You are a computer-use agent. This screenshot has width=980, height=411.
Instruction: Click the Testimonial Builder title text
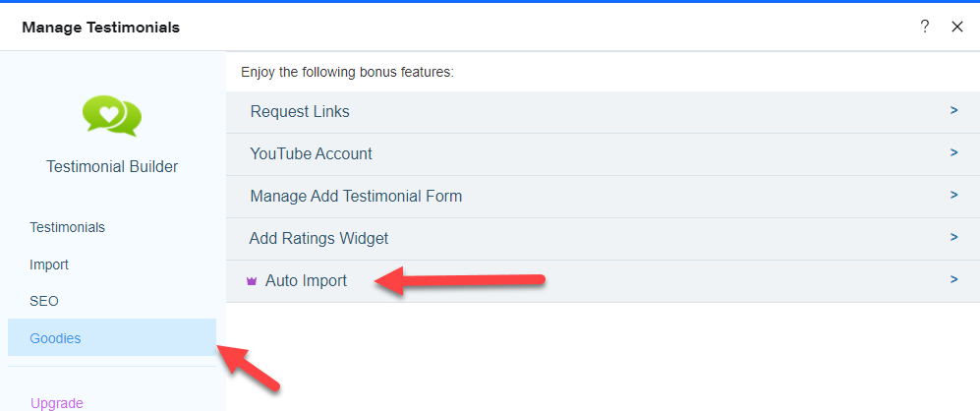coord(112,167)
